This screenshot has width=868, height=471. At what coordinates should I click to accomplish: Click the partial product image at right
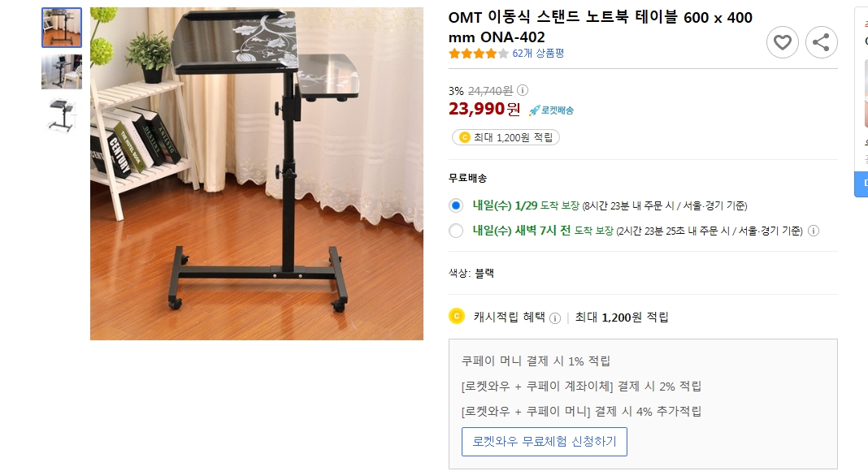coord(864,93)
